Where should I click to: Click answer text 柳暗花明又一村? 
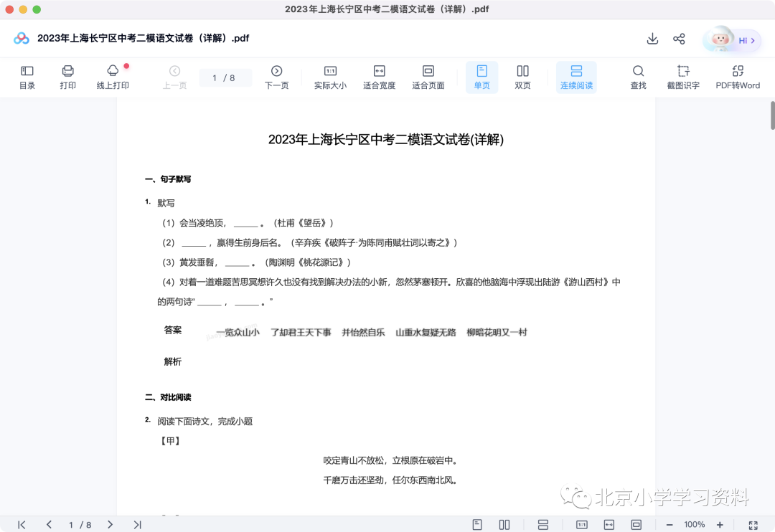click(497, 333)
